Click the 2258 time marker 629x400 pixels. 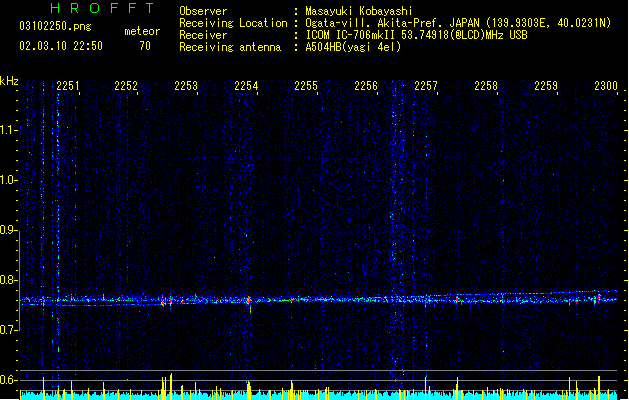click(x=486, y=86)
